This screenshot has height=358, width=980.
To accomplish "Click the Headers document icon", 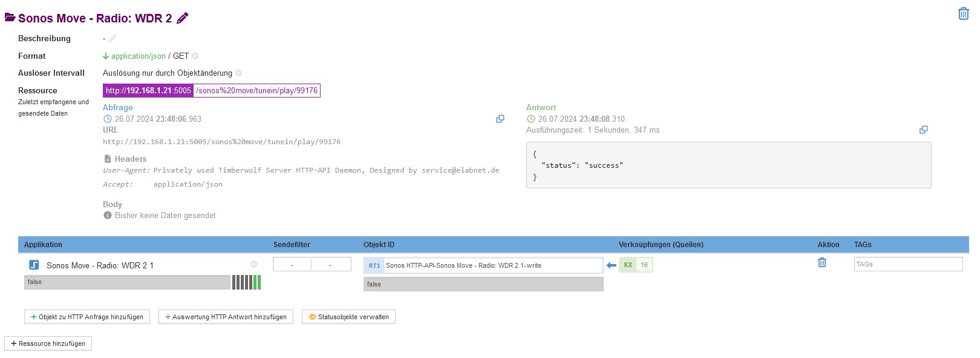I will coord(107,159).
